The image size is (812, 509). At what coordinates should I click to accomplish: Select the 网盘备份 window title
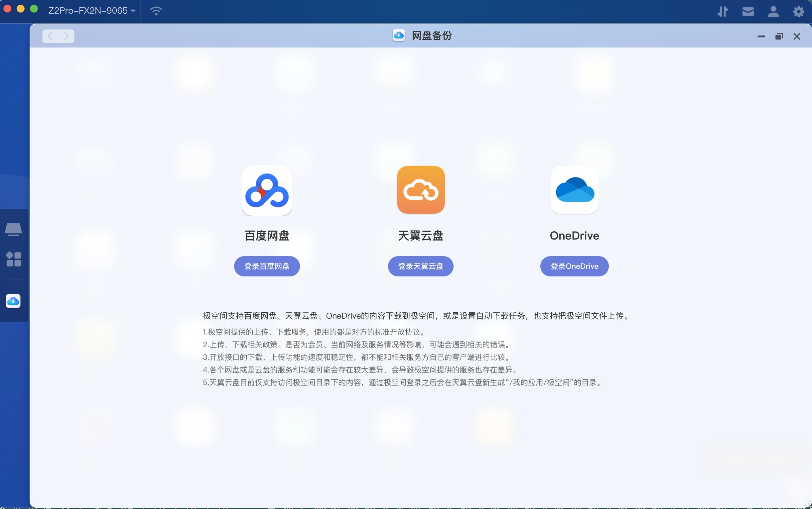point(431,35)
